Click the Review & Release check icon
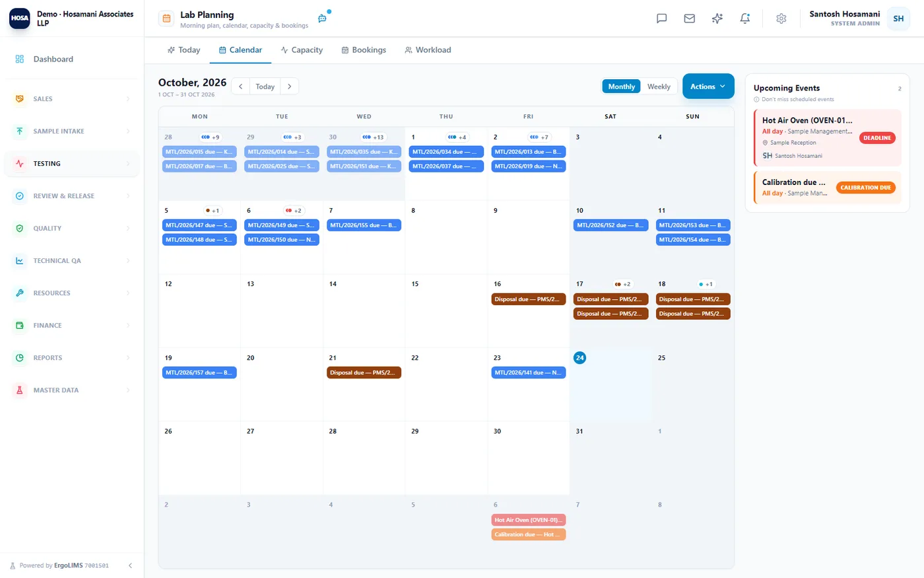 [x=20, y=196]
